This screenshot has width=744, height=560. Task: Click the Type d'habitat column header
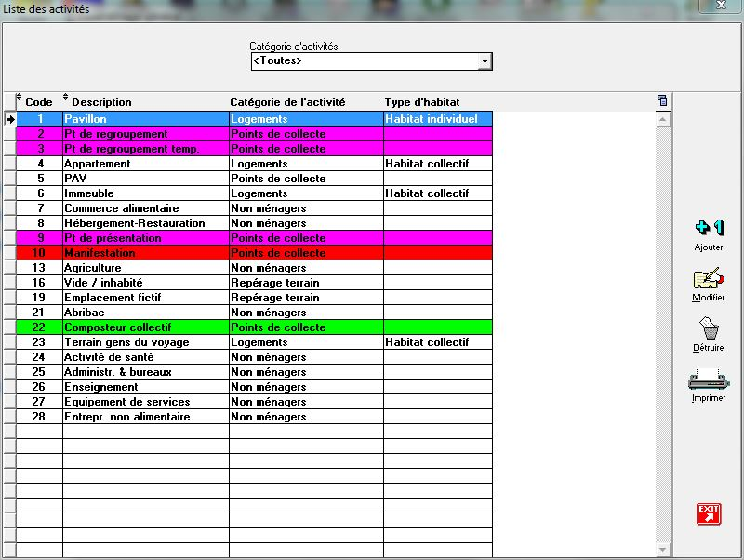point(422,102)
